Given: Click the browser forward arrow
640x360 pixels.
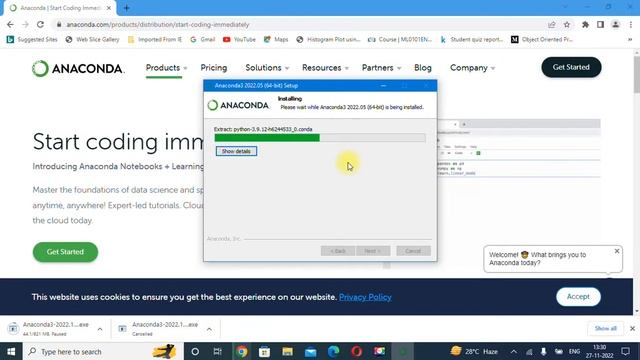Looking at the screenshot, I should 25,24.
